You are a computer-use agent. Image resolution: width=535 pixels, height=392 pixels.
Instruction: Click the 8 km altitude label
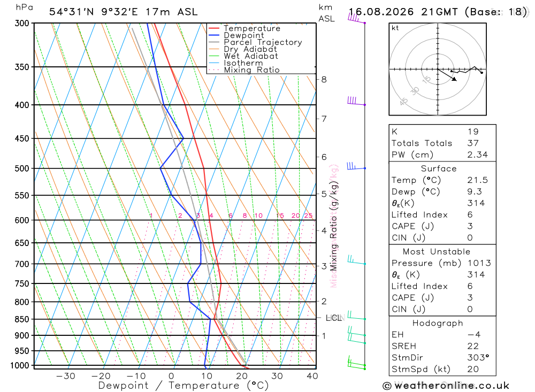324,80
